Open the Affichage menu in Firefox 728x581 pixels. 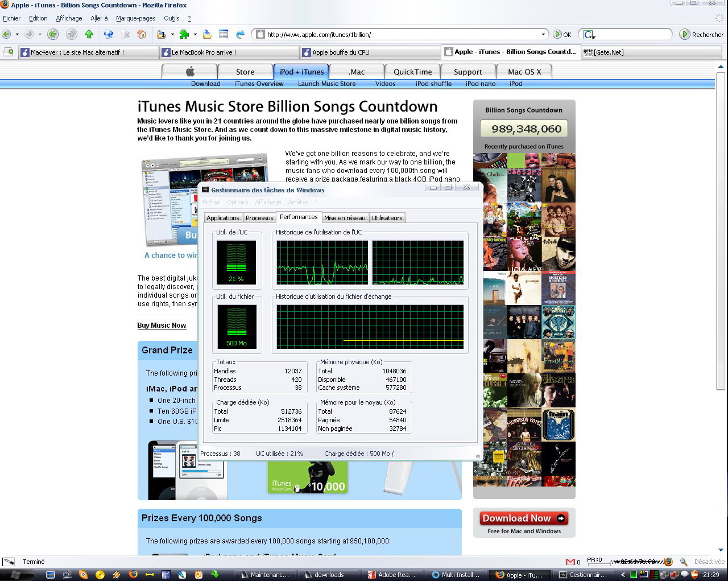click(x=69, y=18)
